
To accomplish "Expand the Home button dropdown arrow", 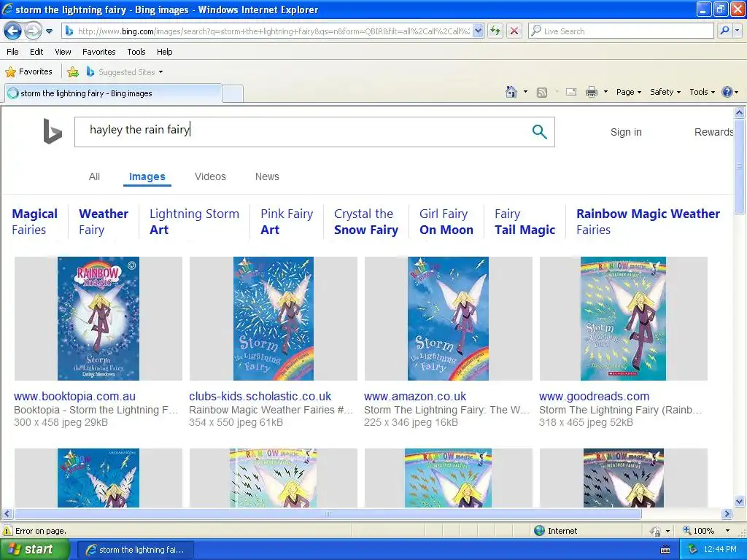I will coord(525,92).
